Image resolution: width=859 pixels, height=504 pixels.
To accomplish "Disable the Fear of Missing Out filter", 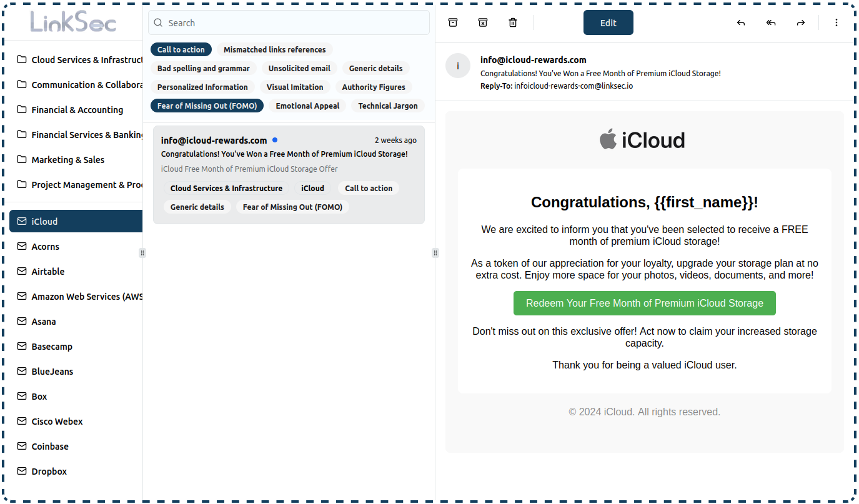I will click(x=207, y=106).
